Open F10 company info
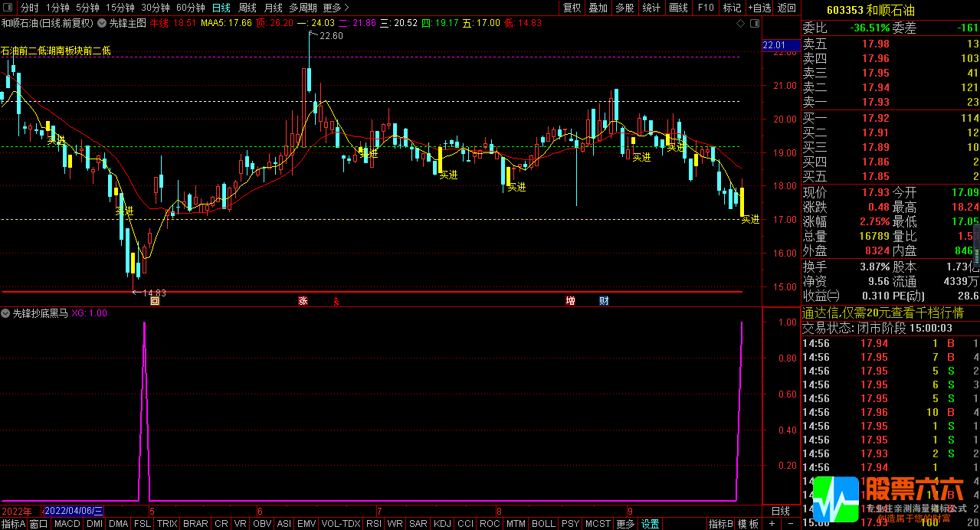Viewport: 980px width, 530px height. tap(706, 8)
